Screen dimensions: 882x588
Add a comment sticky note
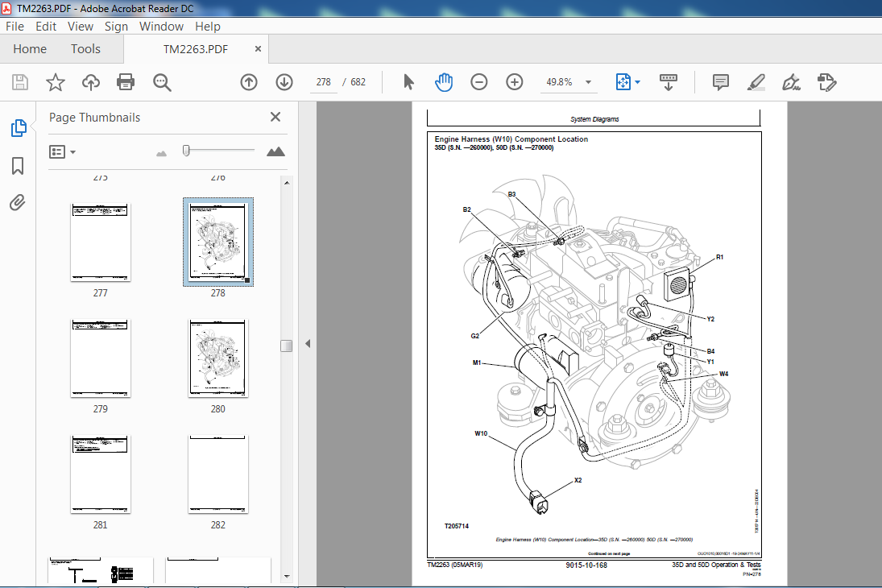click(721, 82)
